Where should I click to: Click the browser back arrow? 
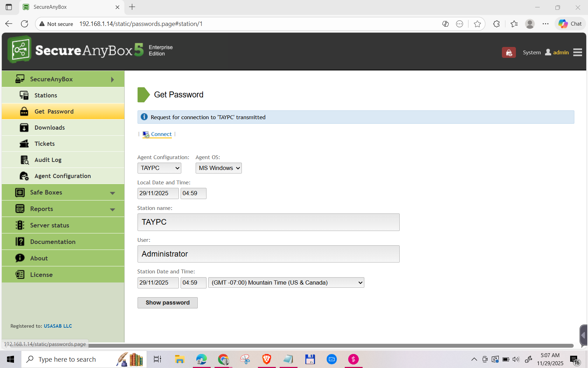pos(9,24)
